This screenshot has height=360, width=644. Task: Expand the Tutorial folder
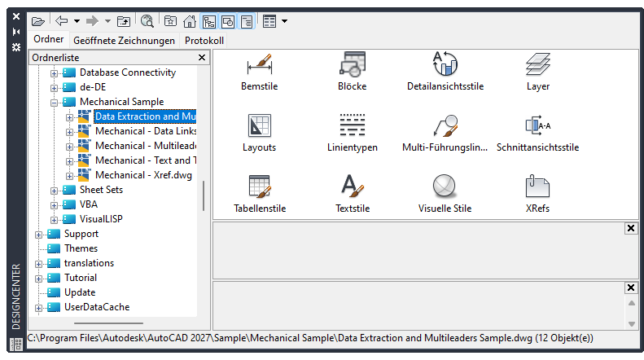click(38, 279)
